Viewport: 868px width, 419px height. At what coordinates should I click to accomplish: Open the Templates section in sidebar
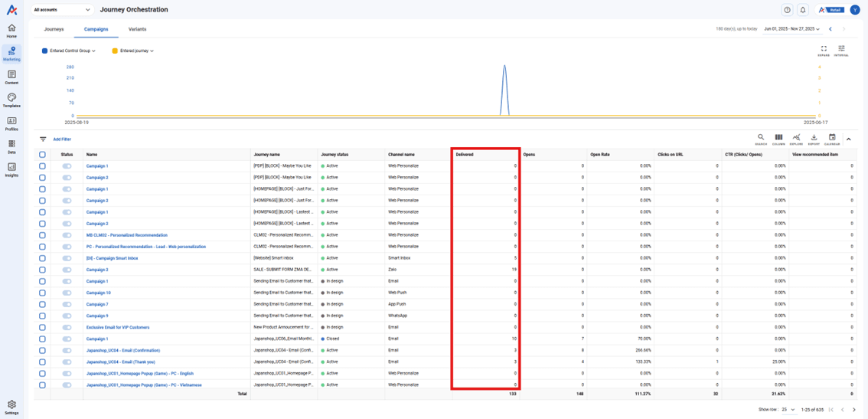(11, 100)
